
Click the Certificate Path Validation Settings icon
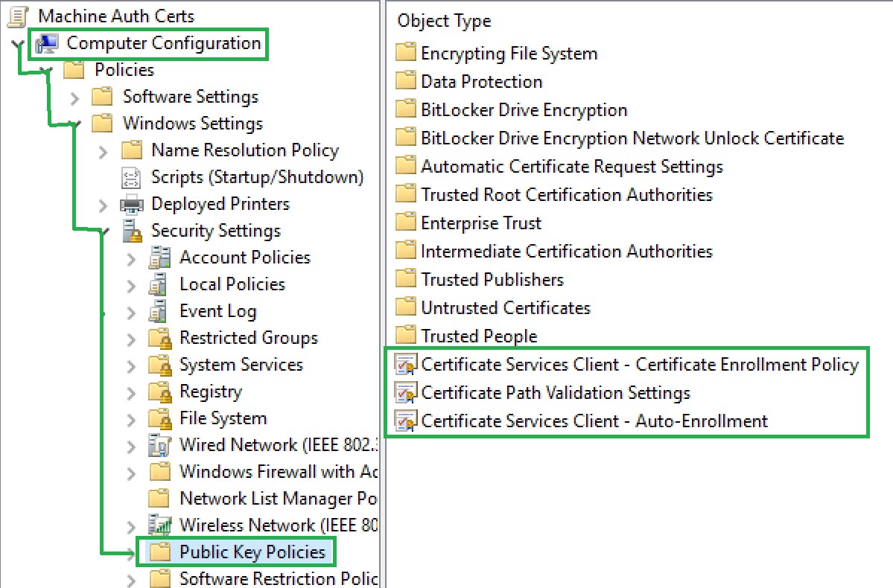[406, 393]
